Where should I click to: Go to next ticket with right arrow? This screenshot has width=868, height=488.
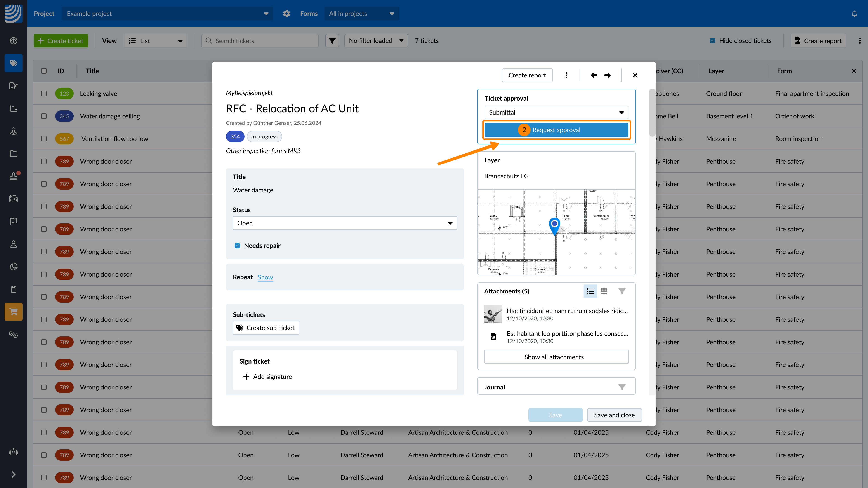608,75
